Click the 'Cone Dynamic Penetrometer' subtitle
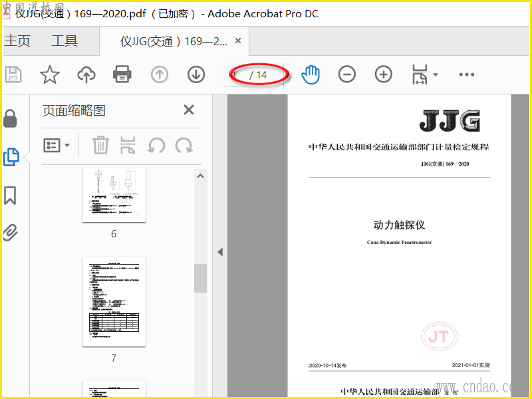The width and height of the screenshot is (532, 399). pyautogui.click(x=399, y=242)
